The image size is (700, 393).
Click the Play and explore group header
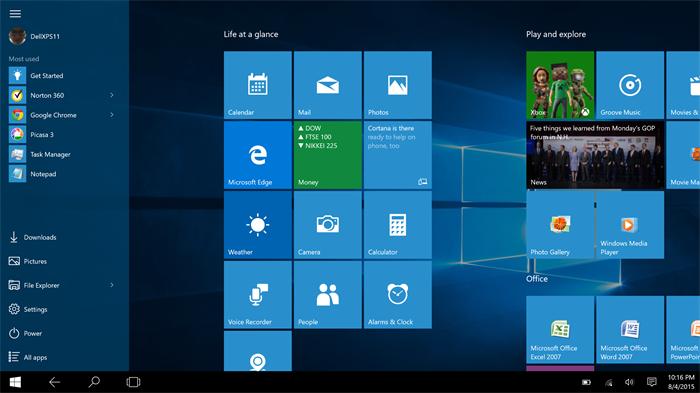pyautogui.click(x=556, y=34)
